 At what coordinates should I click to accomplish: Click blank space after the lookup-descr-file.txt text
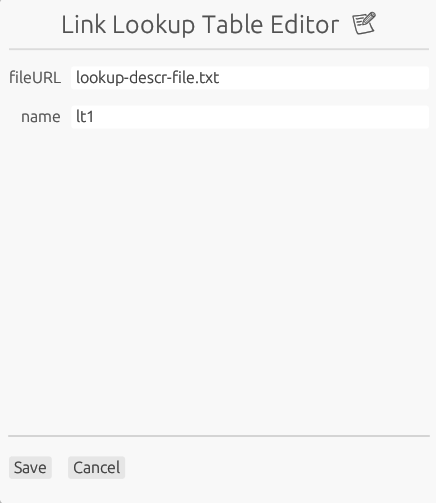pos(323,78)
